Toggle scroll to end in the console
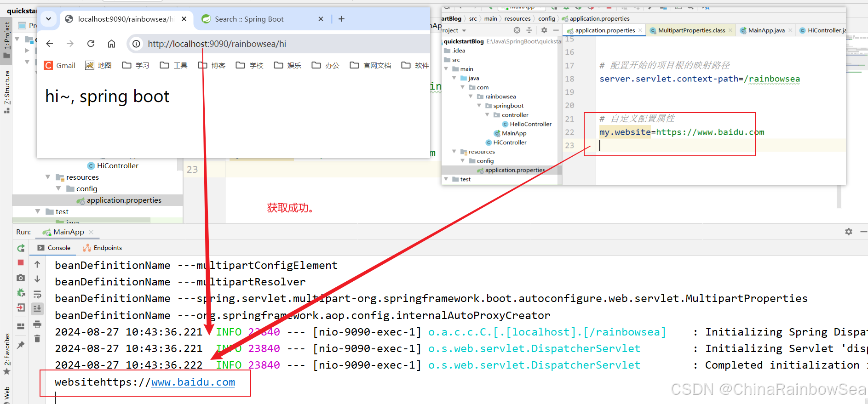This screenshot has width=868, height=404. click(37, 308)
